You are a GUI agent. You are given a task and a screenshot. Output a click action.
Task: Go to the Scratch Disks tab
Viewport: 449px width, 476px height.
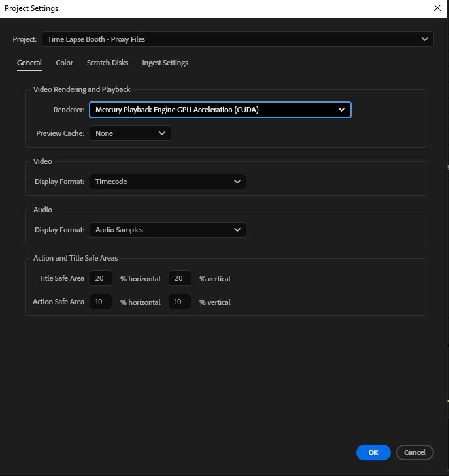point(107,63)
